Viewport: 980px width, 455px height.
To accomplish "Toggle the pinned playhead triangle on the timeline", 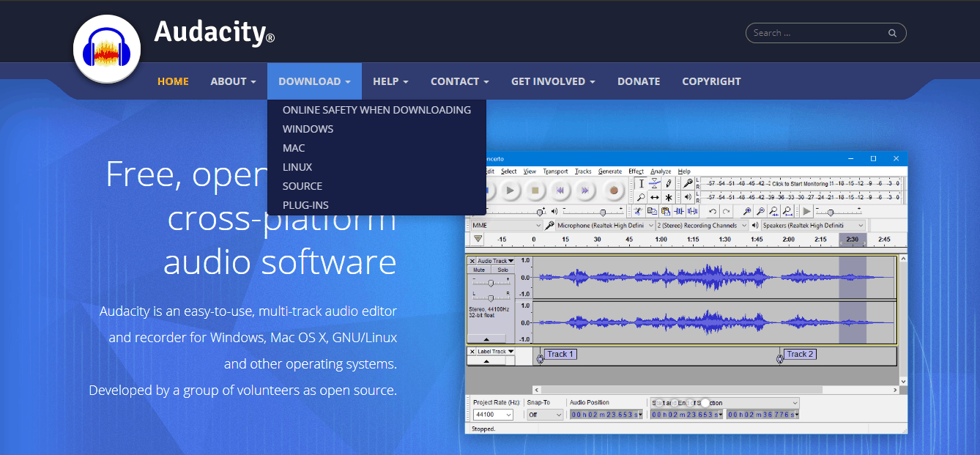I will [x=478, y=239].
